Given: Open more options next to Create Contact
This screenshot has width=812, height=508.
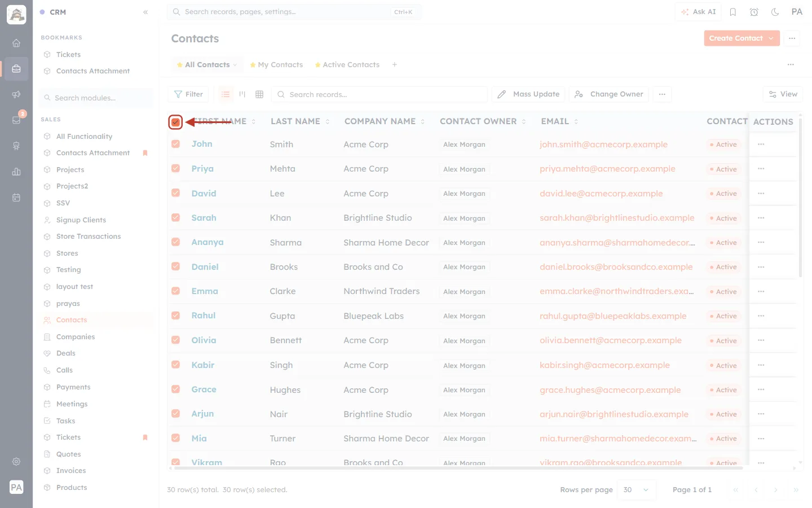Looking at the screenshot, I should [792, 38].
